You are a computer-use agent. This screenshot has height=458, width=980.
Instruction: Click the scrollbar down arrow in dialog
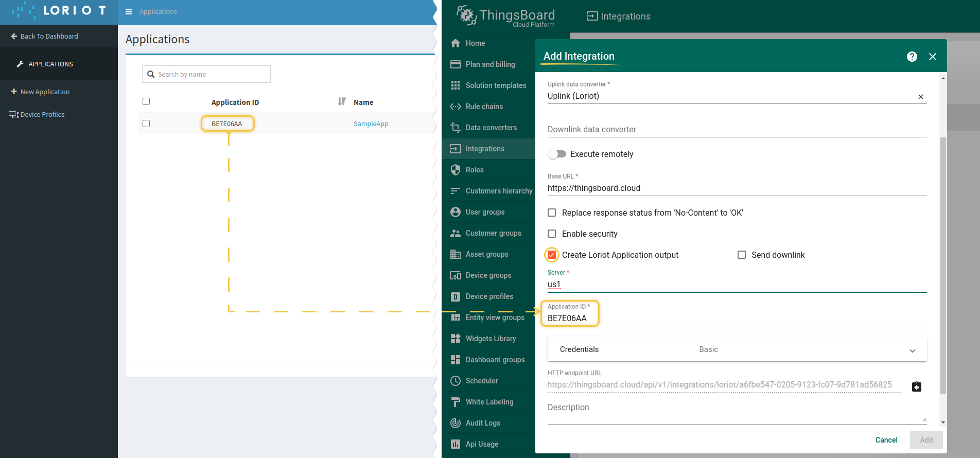pyautogui.click(x=943, y=422)
